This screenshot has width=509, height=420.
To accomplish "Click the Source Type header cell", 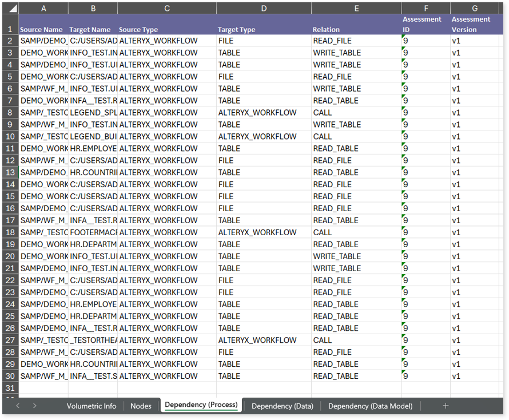I will click(x=167, y=25).
